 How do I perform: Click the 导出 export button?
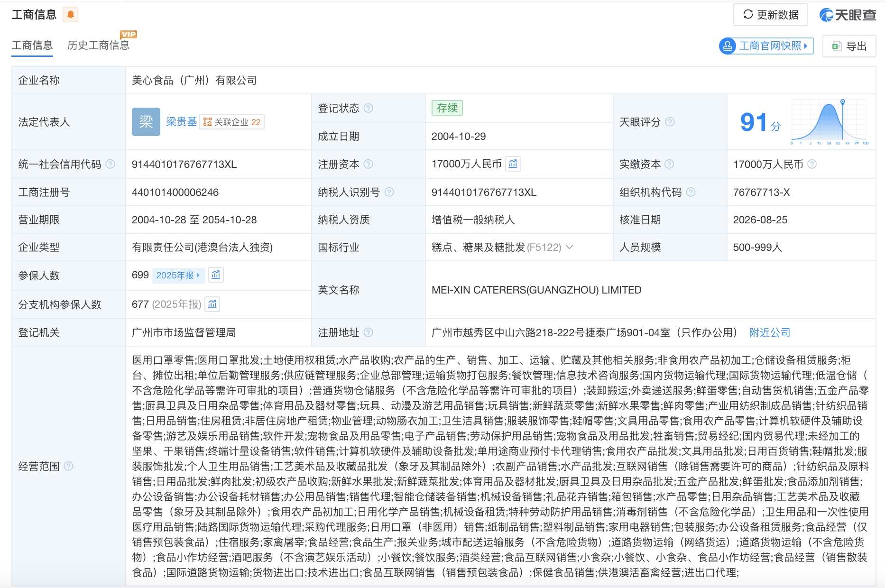(849, 46)
